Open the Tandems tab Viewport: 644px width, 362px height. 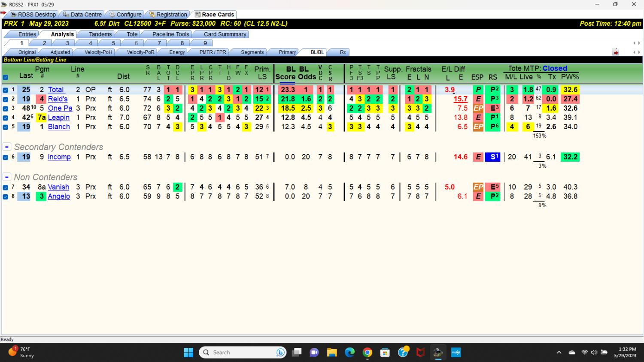coord(100,34)
